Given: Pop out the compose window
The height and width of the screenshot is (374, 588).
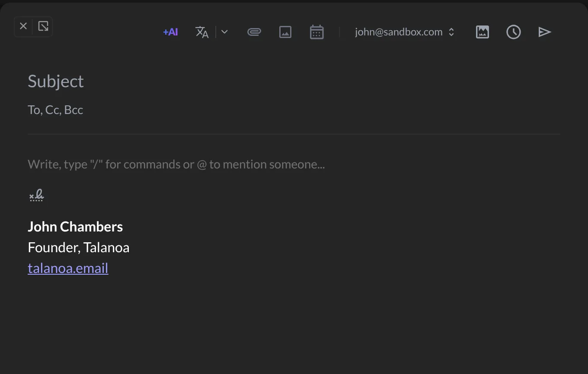Looking at the screenshot, I should tap(43, 26).
